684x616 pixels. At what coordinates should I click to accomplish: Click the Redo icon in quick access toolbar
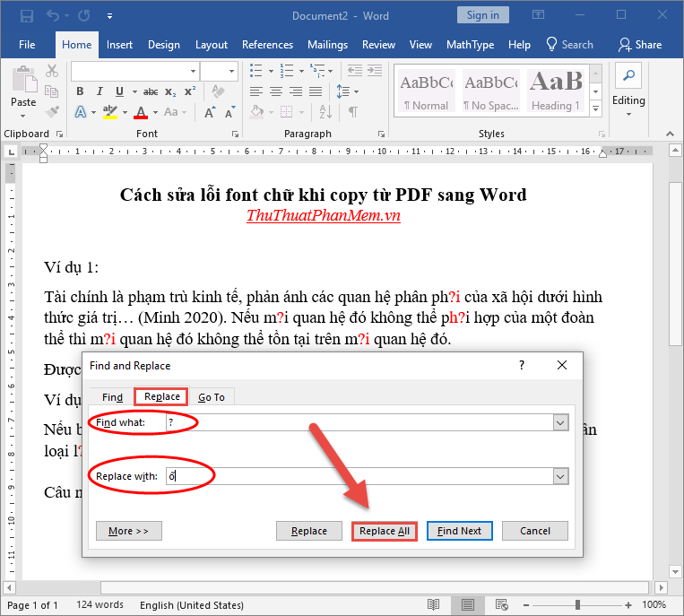[83, 16]
